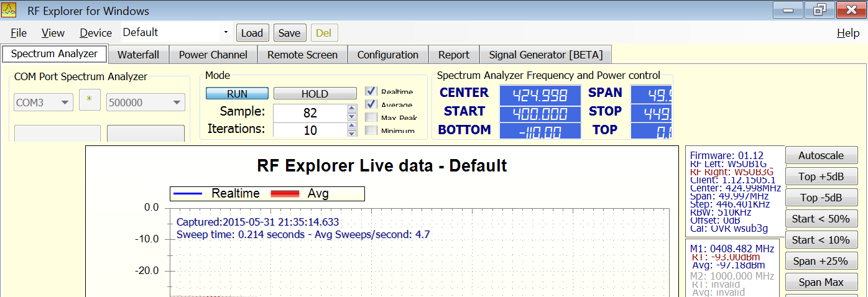Click the Firmware: 01.12 info line
Viewport: 868px width, 297px height.
click(727, 155)
